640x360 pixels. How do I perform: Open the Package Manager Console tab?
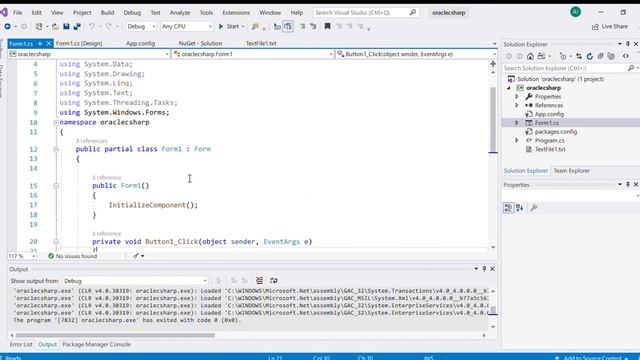[96, 344]
